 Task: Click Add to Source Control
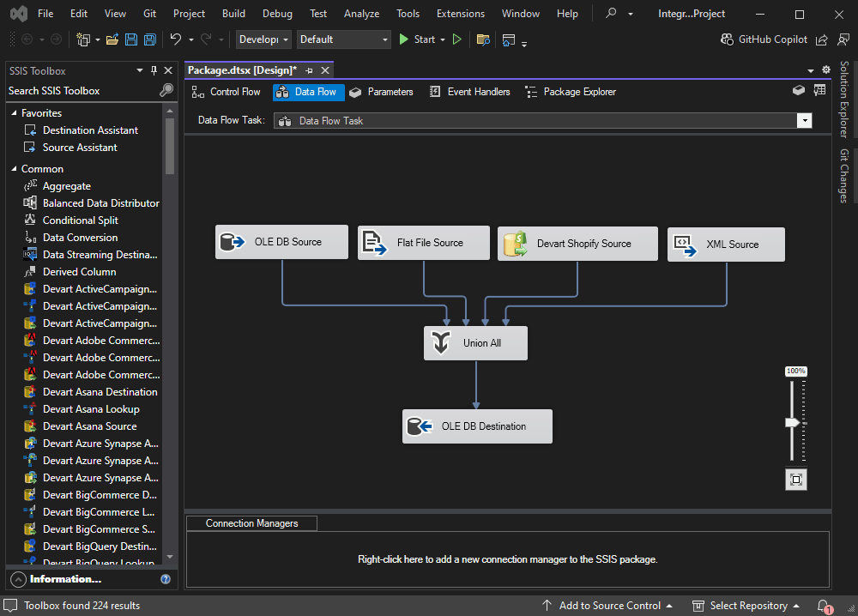(607, 606)
